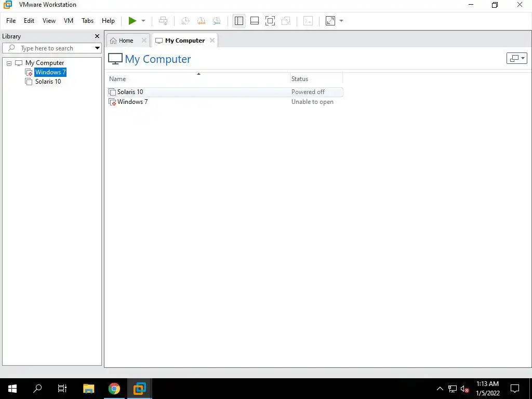
Task: Click the Library search input field
Action: 51,48
